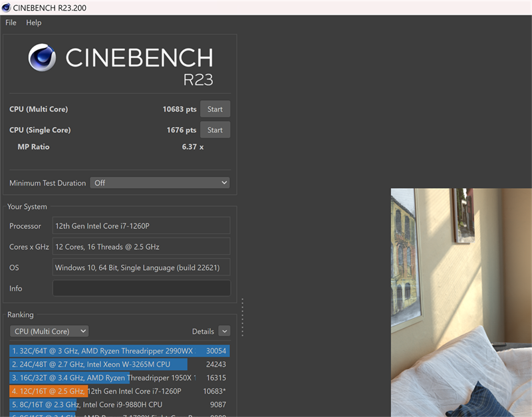This screenshot has height=417, width=532.
Task: Start the CPU Multi Core test
Action: coord(215,109)
